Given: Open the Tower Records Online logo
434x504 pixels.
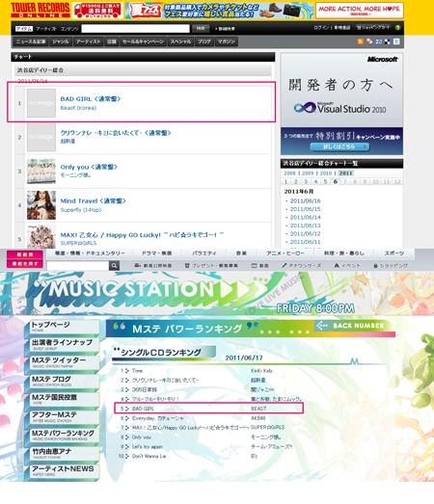Looking at the screenshot, I should 41,10.
